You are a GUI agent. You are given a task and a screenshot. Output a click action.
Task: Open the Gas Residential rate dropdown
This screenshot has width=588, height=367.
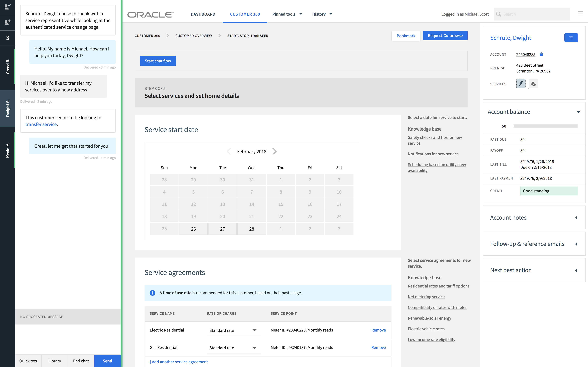click(254, 347)
